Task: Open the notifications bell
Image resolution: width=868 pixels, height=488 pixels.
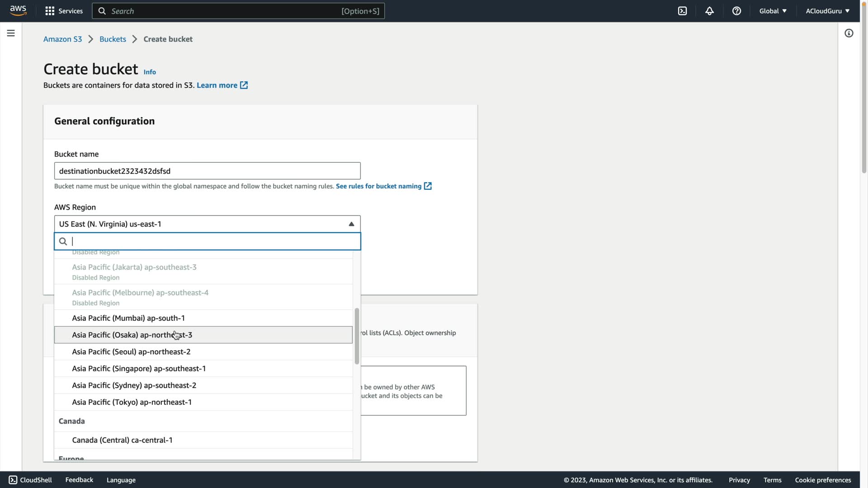Action: (709, 11)
